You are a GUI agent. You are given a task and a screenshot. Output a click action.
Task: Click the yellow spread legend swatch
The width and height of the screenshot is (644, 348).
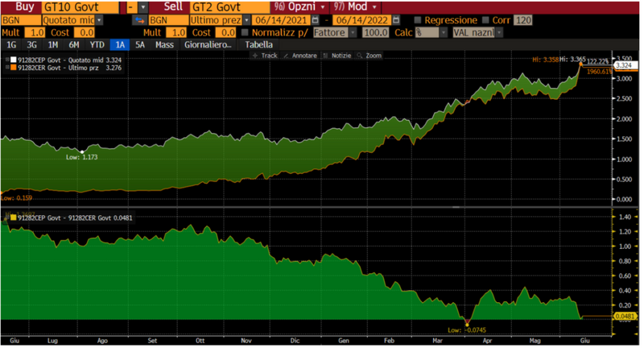pyautogui.click(x=14, y=217)
